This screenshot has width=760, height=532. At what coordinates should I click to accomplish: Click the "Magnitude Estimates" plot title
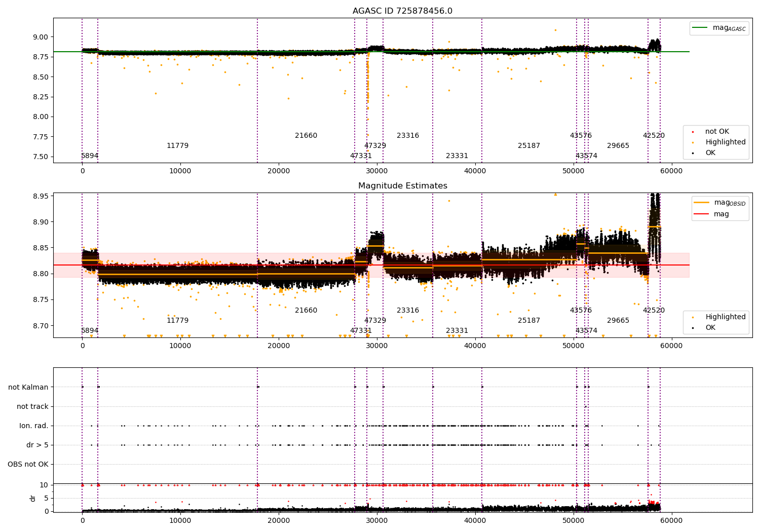[x=402, y=186]
